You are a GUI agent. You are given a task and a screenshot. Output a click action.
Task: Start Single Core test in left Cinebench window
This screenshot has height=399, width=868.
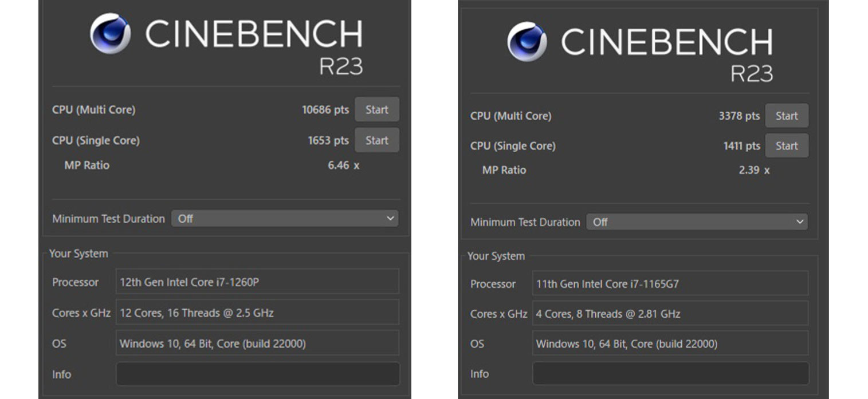coord(377,140)
